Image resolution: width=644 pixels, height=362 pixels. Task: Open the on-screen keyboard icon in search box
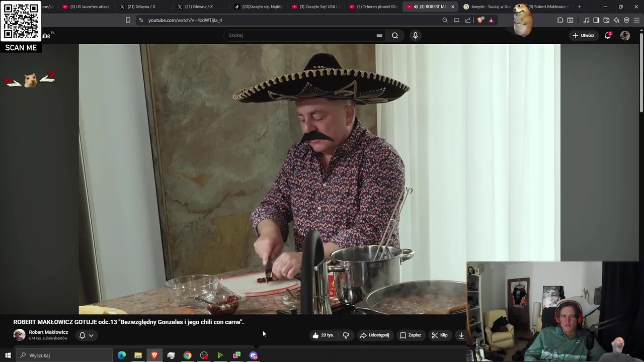(379, 36)
